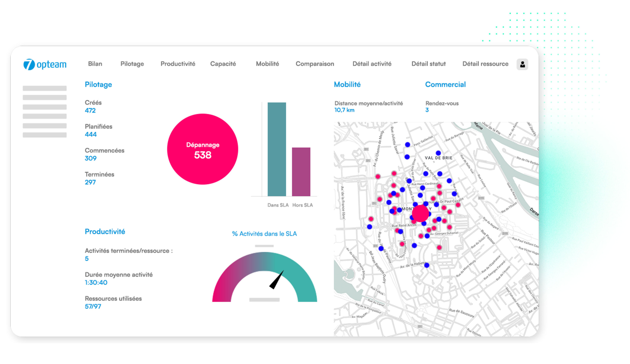630x364 pixels.
Task: Click the large pink map cluster marker
Action: pos(420,213)
